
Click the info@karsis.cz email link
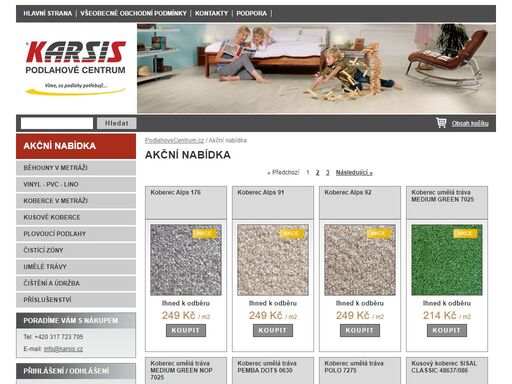point(63,349)
